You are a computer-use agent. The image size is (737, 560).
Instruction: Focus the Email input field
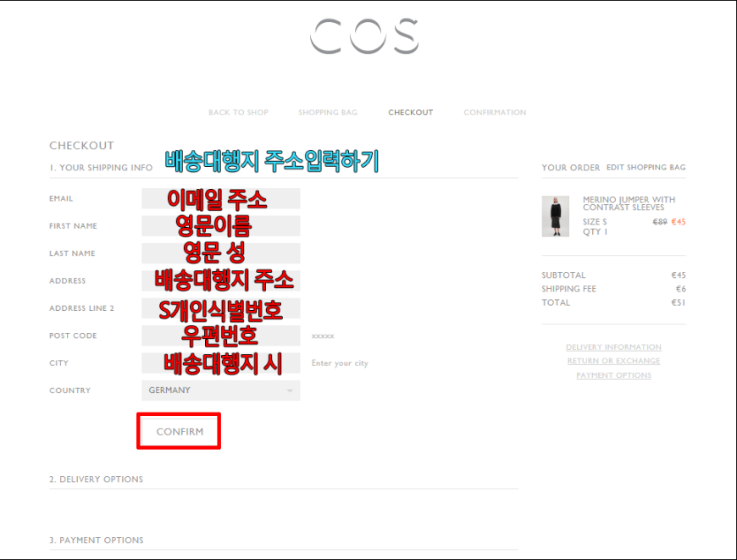click(221, 198)
